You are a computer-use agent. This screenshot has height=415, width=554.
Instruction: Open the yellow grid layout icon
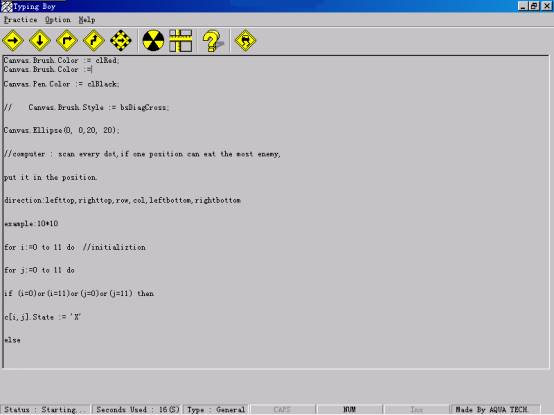pyautogui.click(x=181, y=41)
